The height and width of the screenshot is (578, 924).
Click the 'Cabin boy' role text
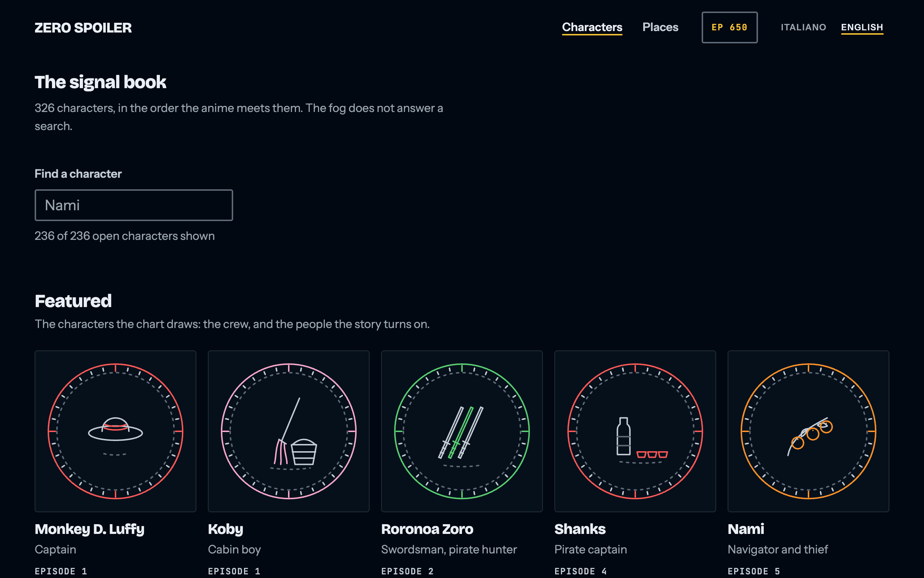(x=234, y=549)
